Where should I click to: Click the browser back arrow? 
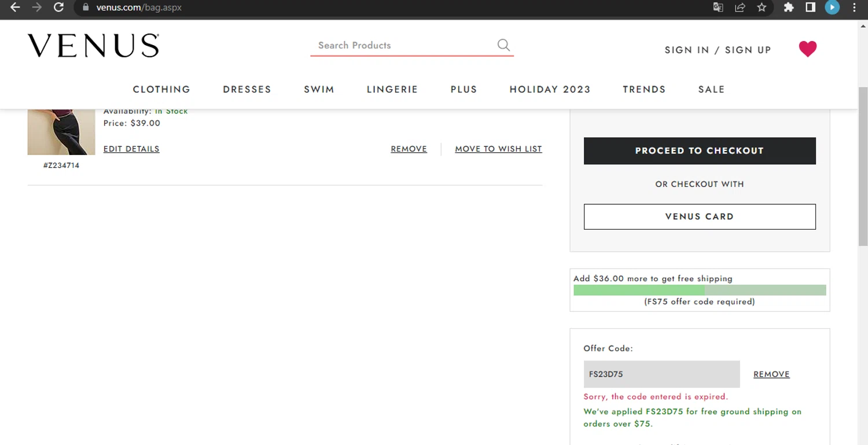[x=16, y=8]
